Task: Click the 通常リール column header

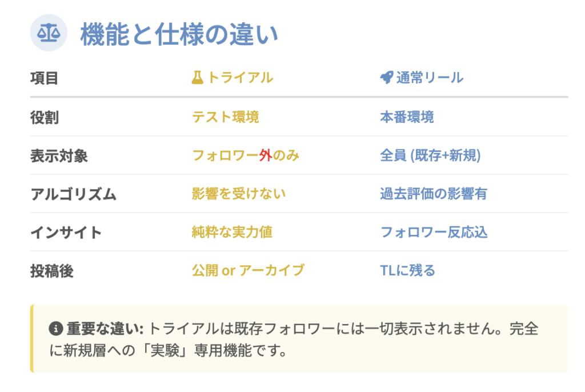Action: (x=430, y=78)
